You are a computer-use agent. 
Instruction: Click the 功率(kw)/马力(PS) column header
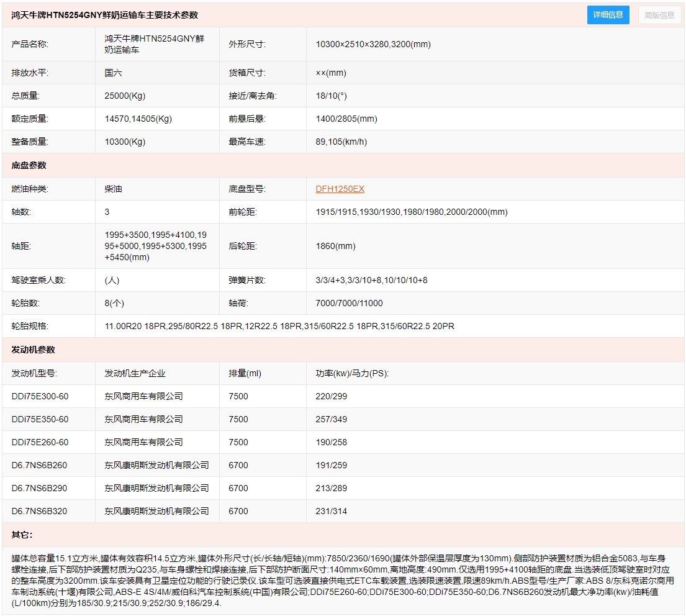click(352, 373)
